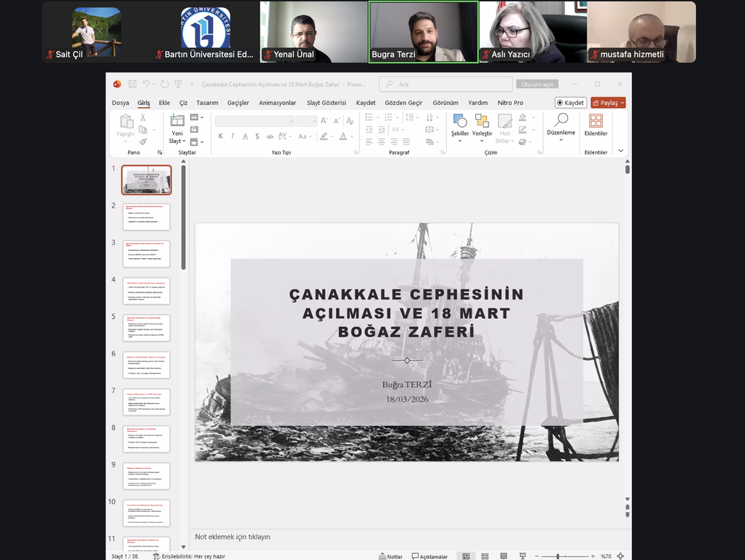This screenshot has width=745, height=560.
Task: Toggle the Kaydet record button
Action: tap(570, 103)
